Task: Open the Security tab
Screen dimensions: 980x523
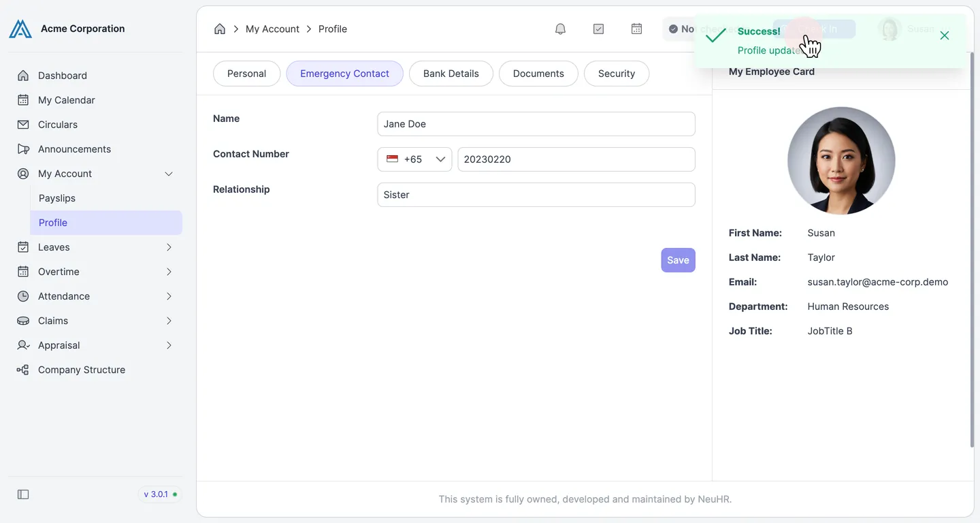Action: pos(617,74)
